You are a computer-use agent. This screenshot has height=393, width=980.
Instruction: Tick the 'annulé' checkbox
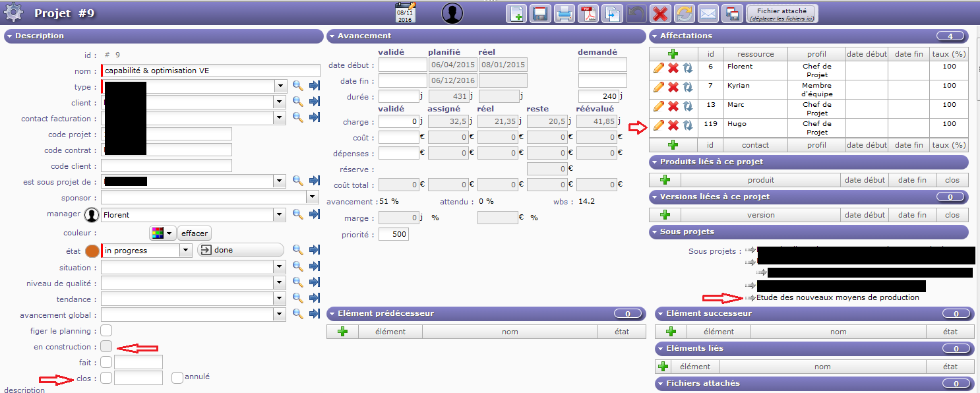(177, 378)
